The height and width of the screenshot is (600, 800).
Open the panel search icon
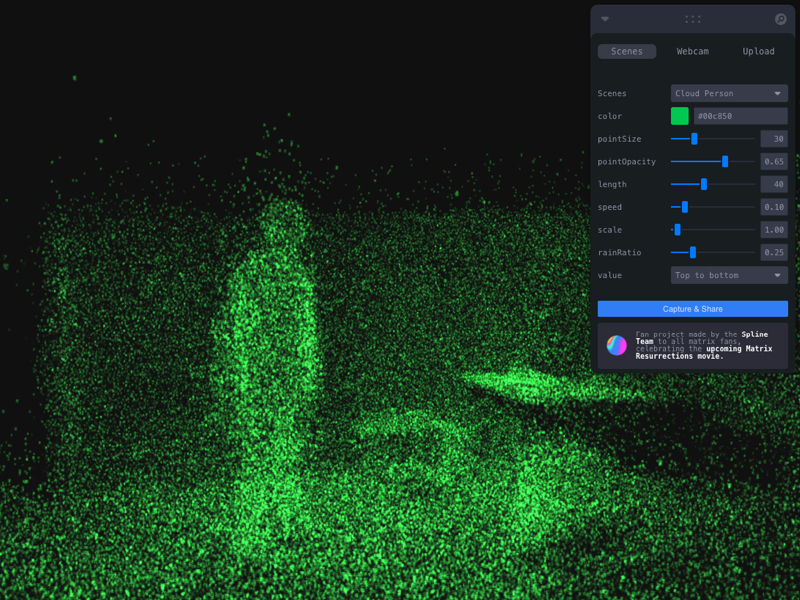coord(780,19)
